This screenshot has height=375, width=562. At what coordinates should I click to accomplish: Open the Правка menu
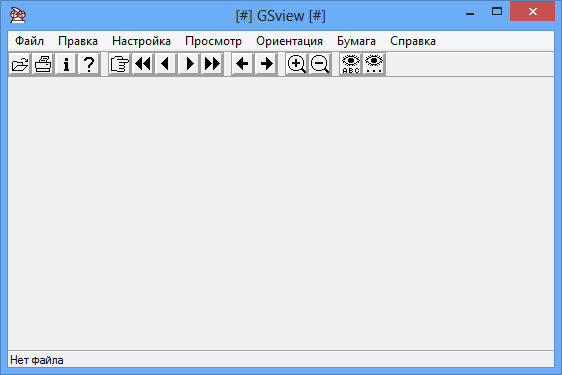point(78,41)
